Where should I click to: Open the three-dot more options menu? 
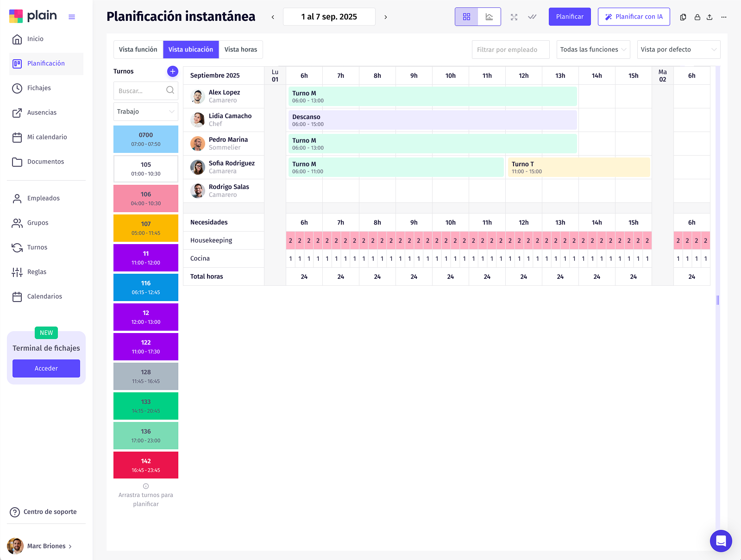click(x=724, y=17)
